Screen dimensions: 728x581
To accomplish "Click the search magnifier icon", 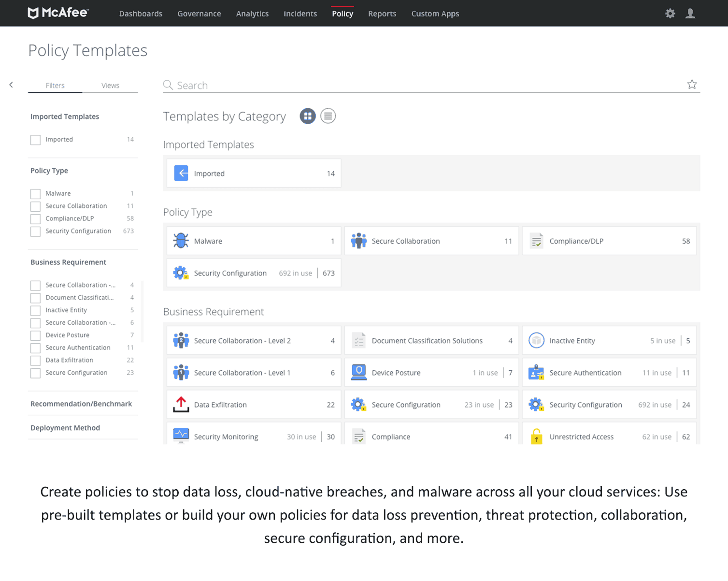I will 168,85.
